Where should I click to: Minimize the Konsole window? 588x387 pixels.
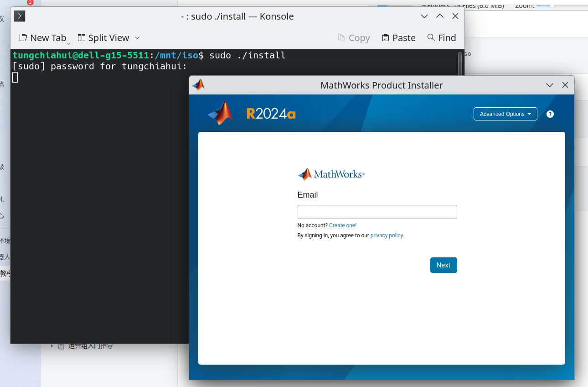coord(424,16)
